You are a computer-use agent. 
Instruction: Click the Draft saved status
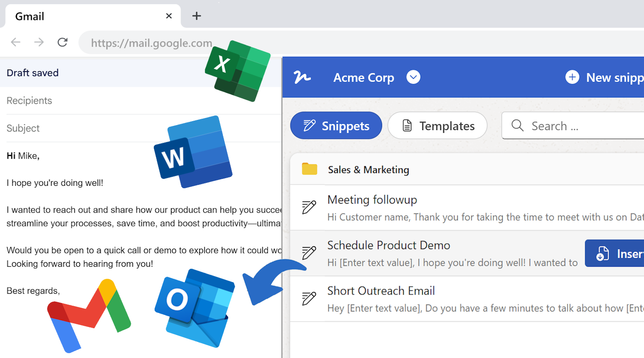point(33,73)
